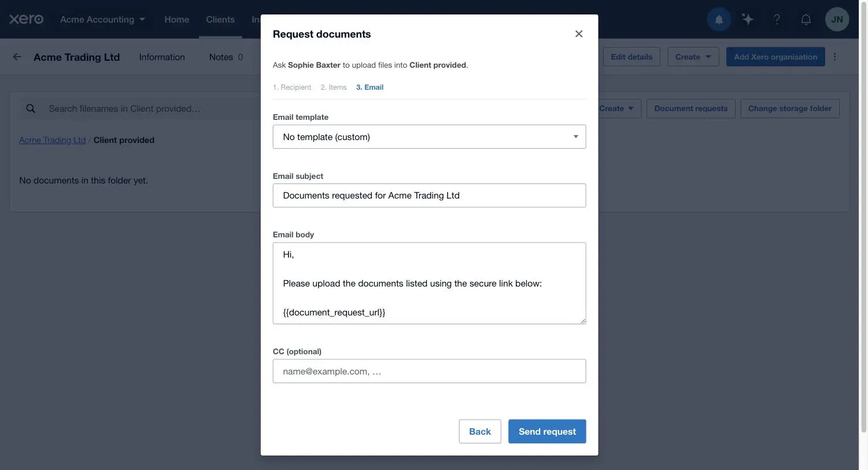Open the Create dropdown in the documents toolbar
The width and height of the screenshot is (868, 470).
616,108
